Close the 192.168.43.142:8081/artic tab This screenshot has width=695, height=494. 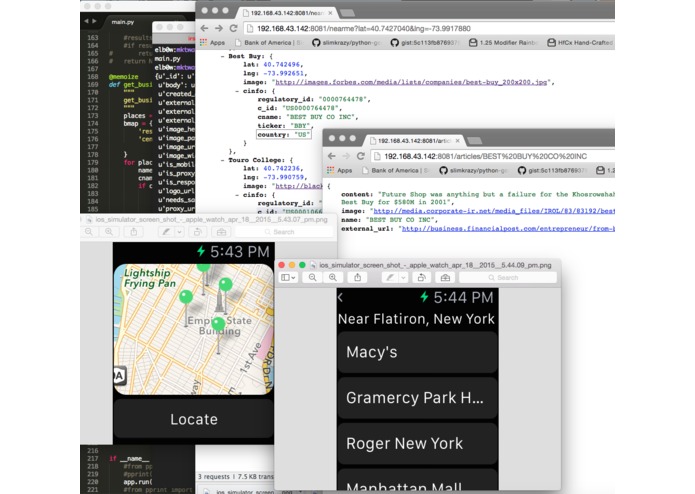point(457,141)
